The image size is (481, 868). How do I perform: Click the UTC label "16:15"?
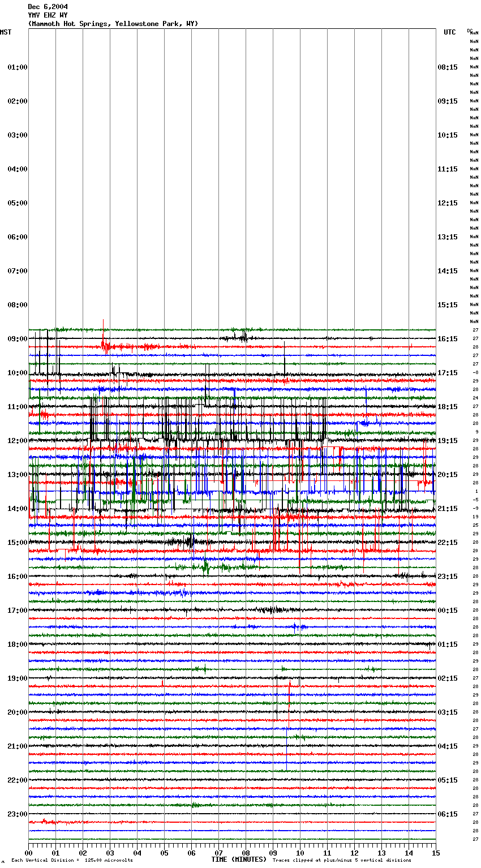(448, 339)
